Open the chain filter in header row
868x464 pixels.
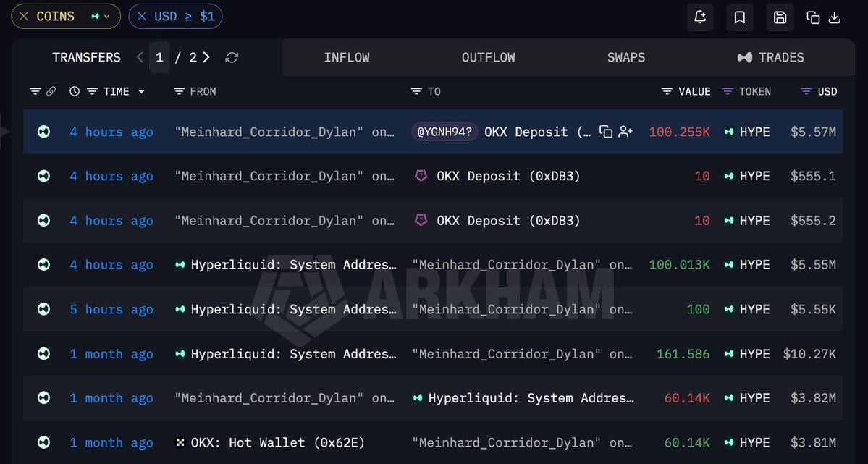tap(35, 91)
